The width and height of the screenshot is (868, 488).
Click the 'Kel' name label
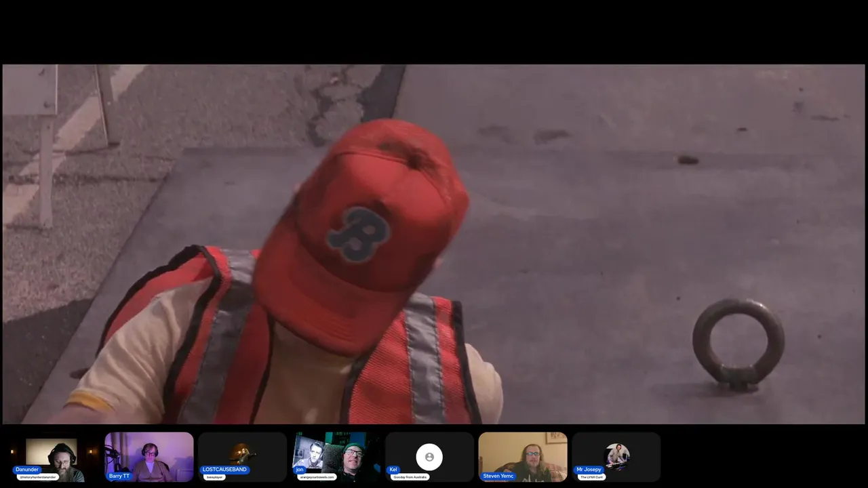[393, 470]
